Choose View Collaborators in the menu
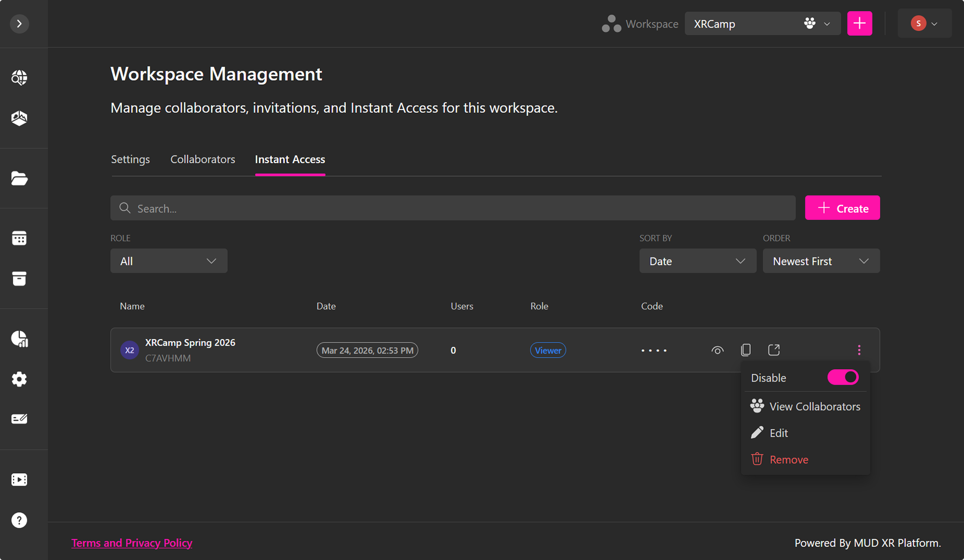The width and height of the screenshot is (964, 560). coord(814,407)
